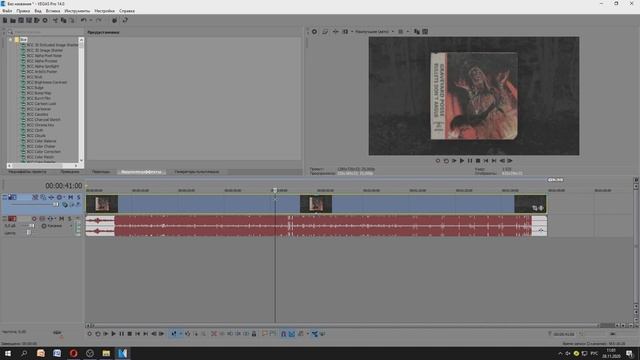The width and height of the screenshot is (640, 360).
Task: Open the preview quality dropdown
Action: coord(374,31)
